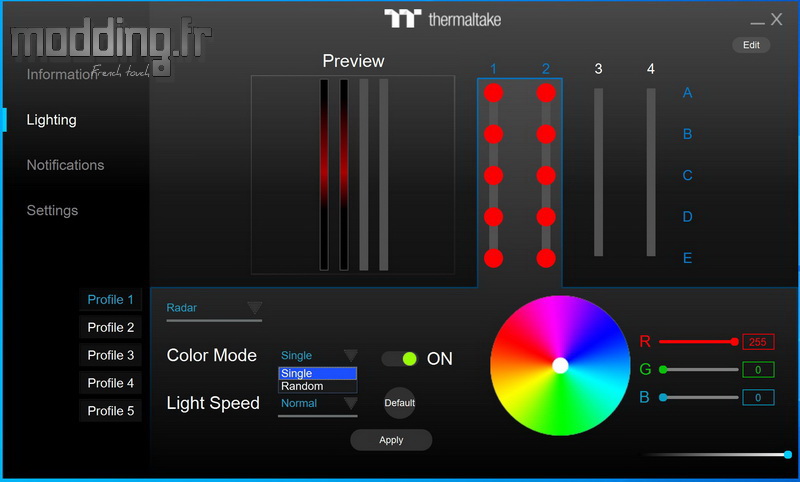Close the Thermaltake window

point(777,19)
